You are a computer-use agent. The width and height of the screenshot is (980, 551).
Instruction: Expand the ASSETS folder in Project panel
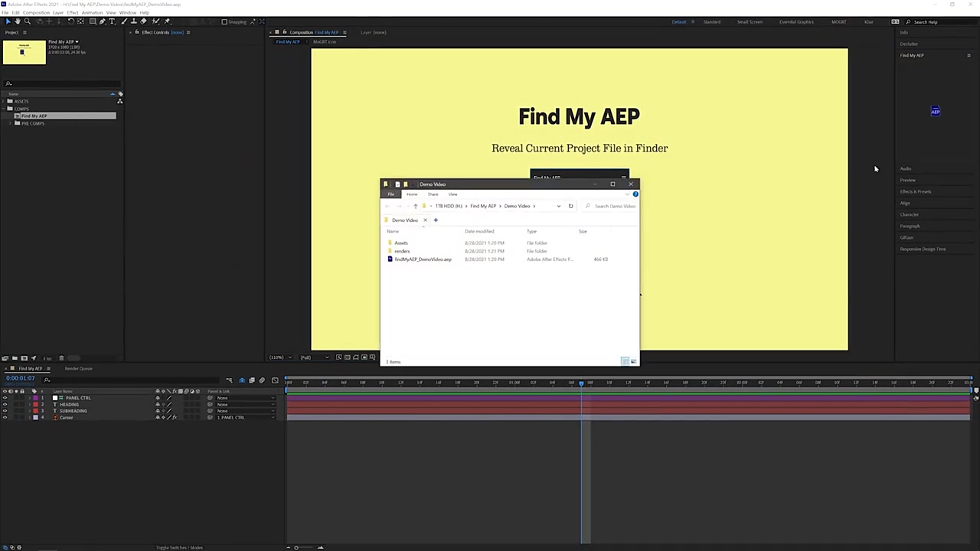pos(3,101)
